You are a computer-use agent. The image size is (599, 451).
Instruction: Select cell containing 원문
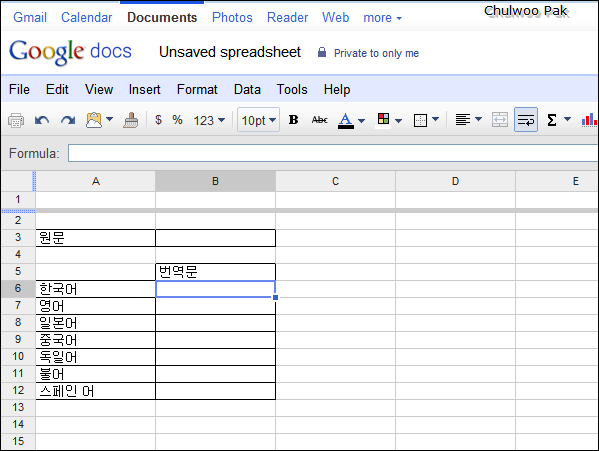click(96, 238)
